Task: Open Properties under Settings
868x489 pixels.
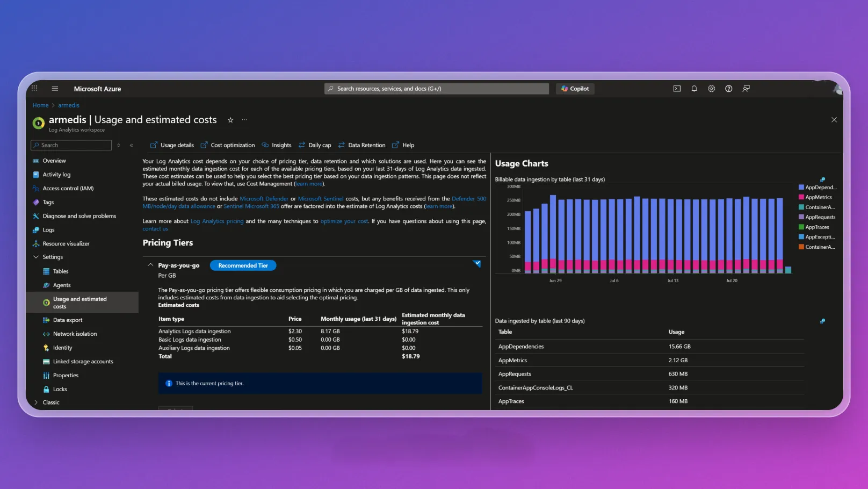Action: [66, 376]
